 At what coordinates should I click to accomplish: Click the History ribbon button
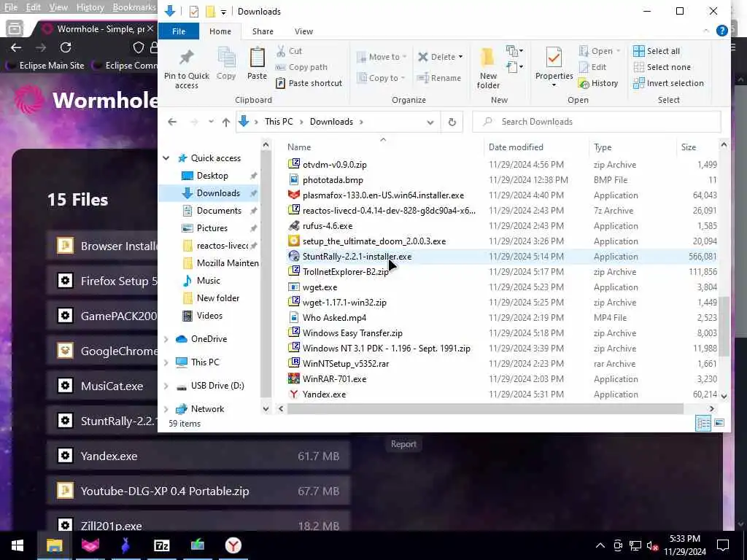(598, 83)
